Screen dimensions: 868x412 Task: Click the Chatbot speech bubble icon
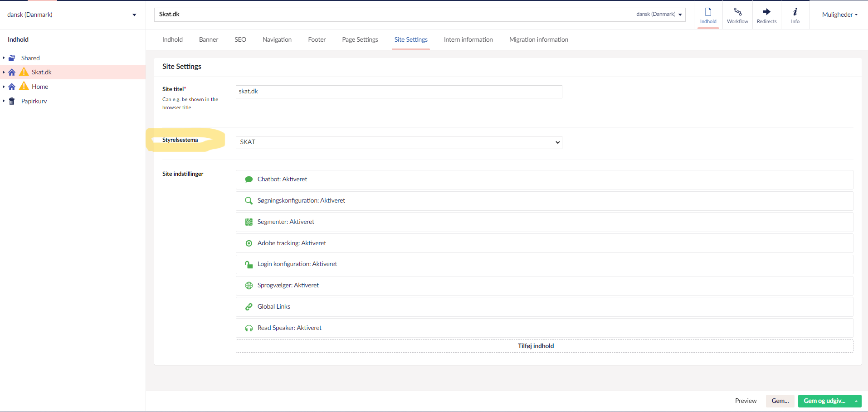(249, 179)
